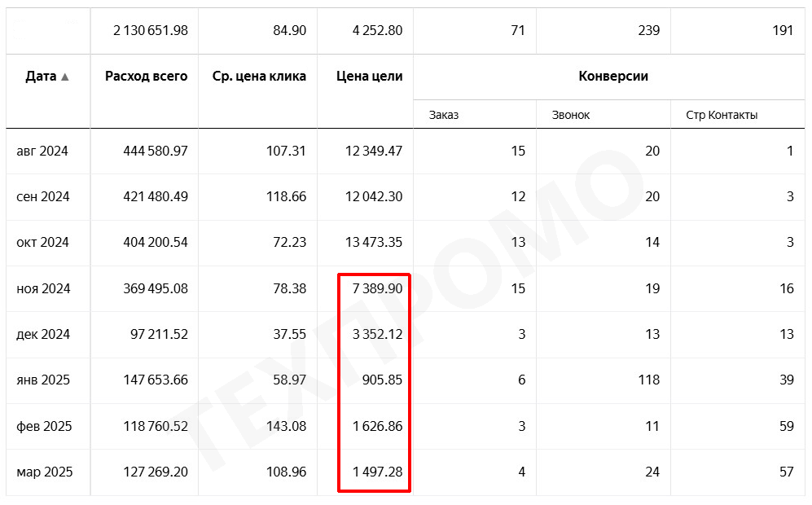
Task: Click contacts value 57 for мар 2025
Action: click(787, 472)
